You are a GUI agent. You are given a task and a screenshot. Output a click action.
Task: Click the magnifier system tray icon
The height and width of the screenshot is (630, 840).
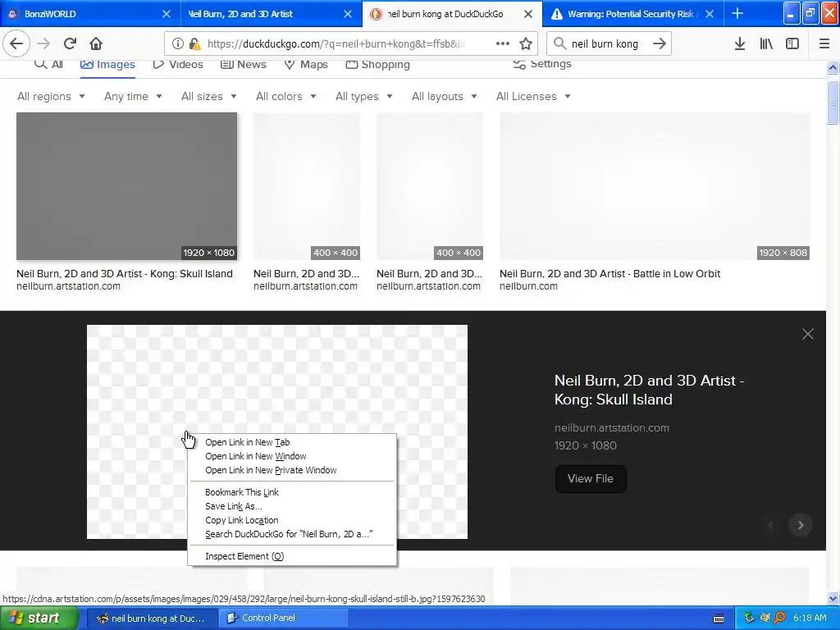pos(780,618)
